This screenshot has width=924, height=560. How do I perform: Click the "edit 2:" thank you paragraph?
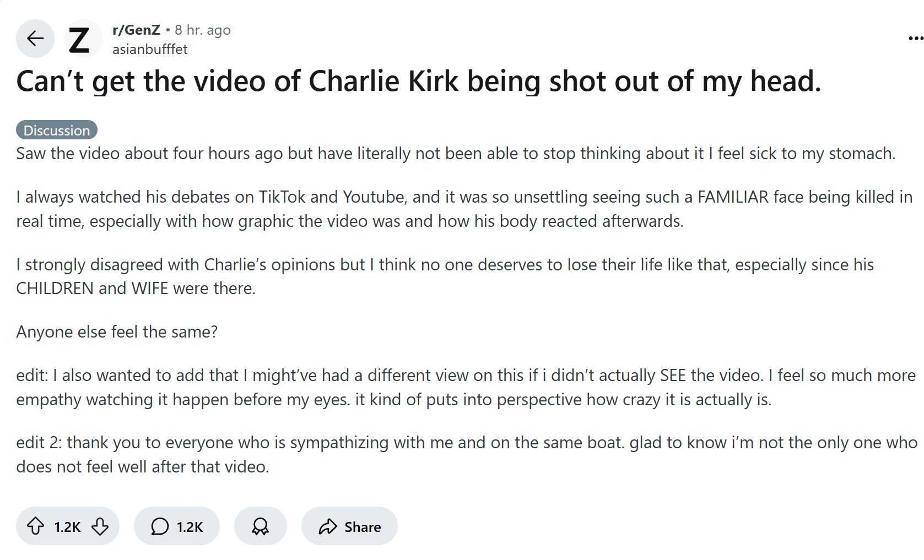coord(466,454)
